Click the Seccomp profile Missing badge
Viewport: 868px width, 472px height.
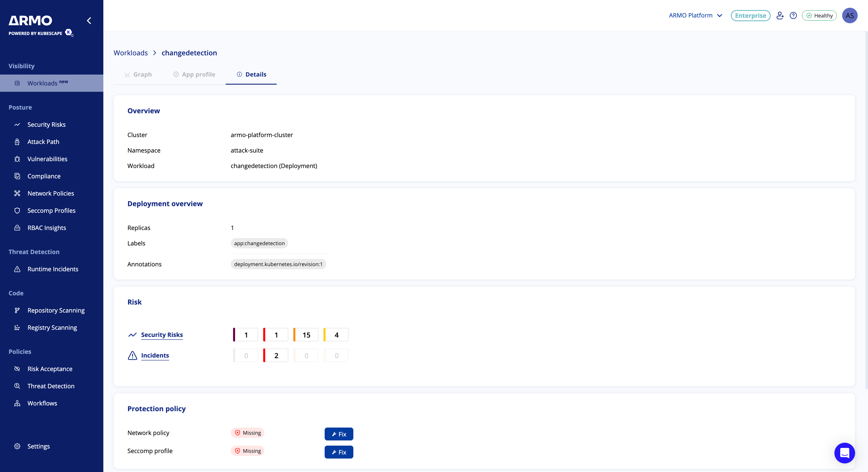click(x=248, y=451)
